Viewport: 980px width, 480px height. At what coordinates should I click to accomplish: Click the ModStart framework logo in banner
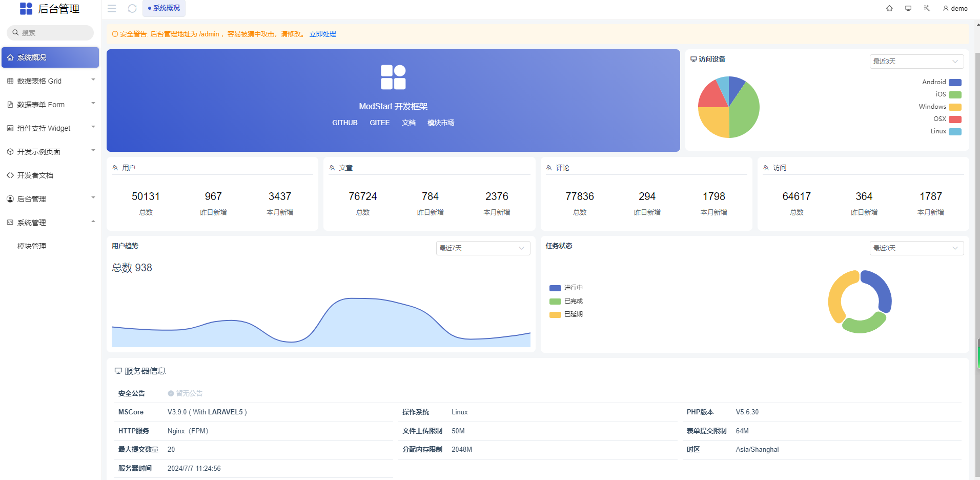click(x=393, y=77)
